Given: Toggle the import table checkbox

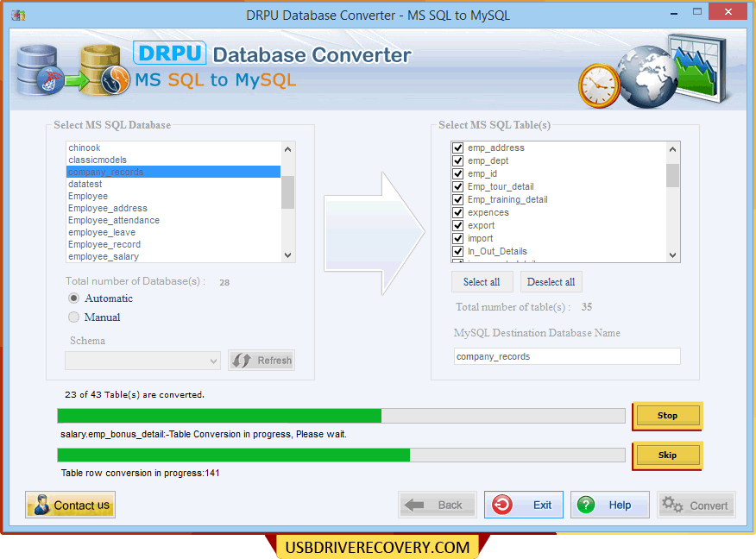Looking at the screenshot, I should [458, 239].
